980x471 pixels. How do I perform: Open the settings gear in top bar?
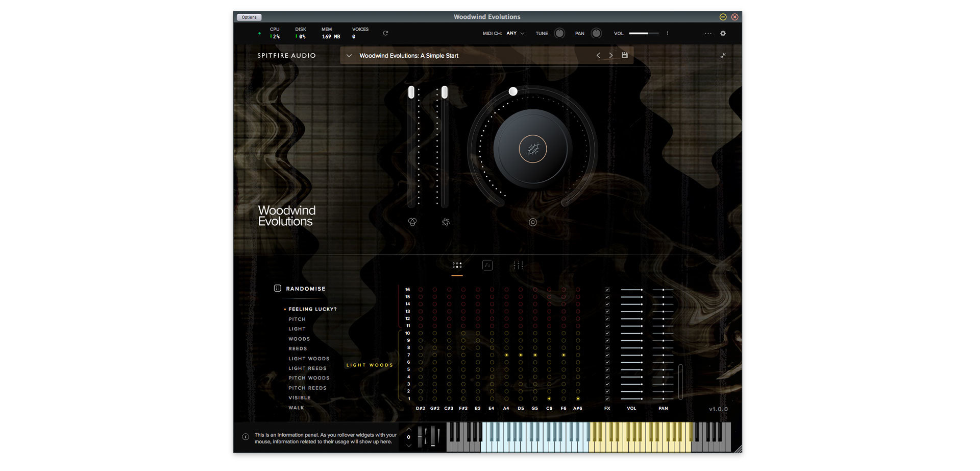pos(723,33)
